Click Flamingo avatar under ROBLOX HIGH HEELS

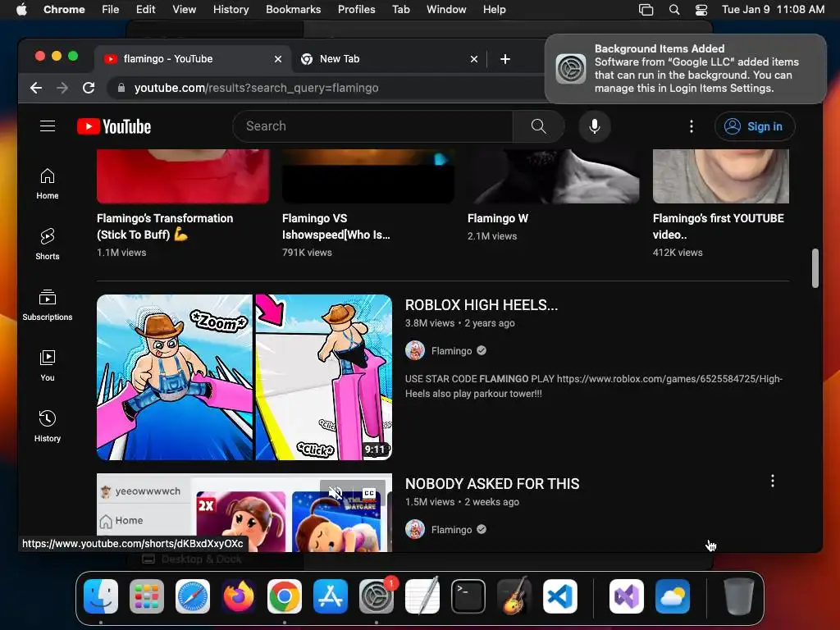pos(414,351)
